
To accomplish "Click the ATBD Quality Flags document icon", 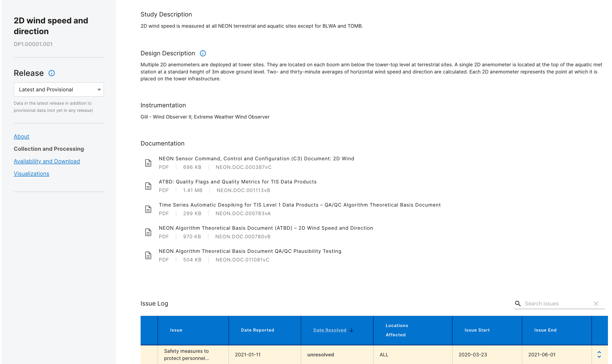I will [x=148, y=186].
